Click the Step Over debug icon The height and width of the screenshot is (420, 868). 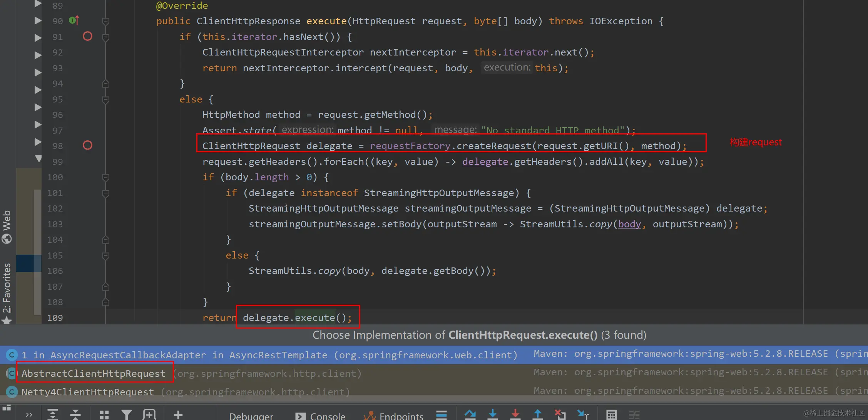point(470,415)
